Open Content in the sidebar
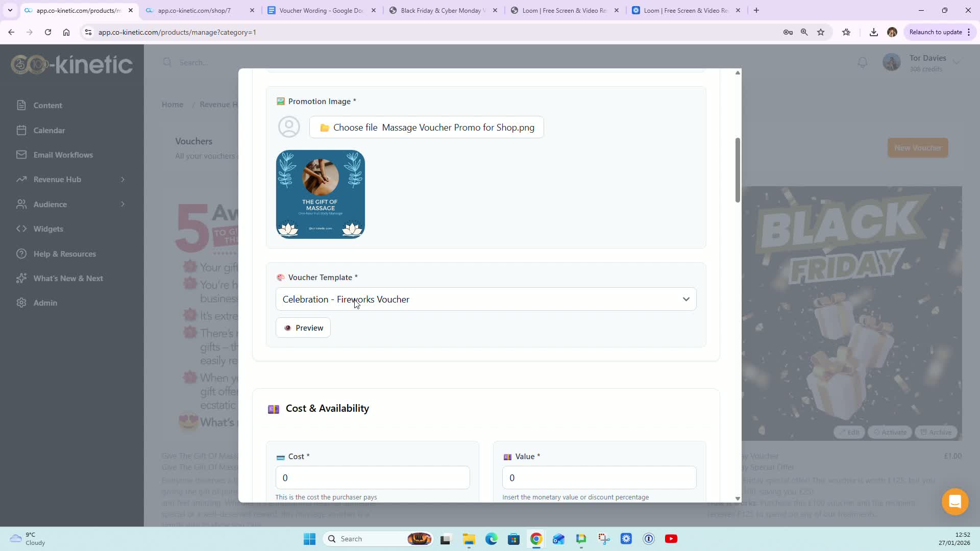 coord(47,106)
